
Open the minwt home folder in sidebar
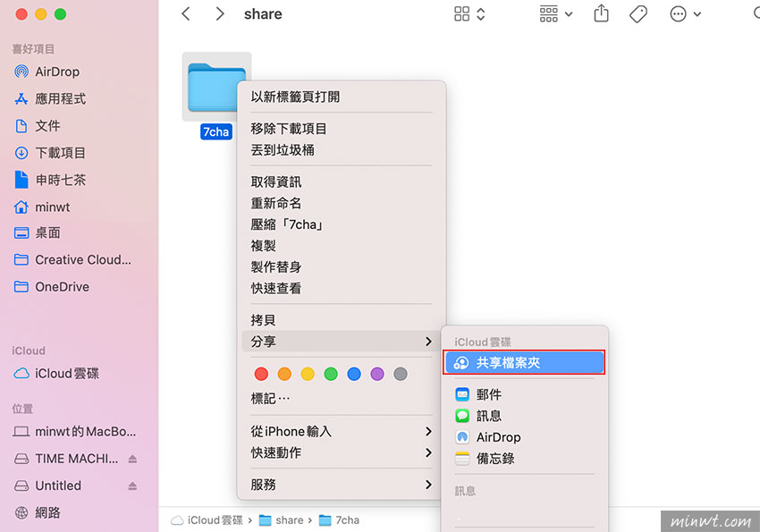[x=42, y=207]
